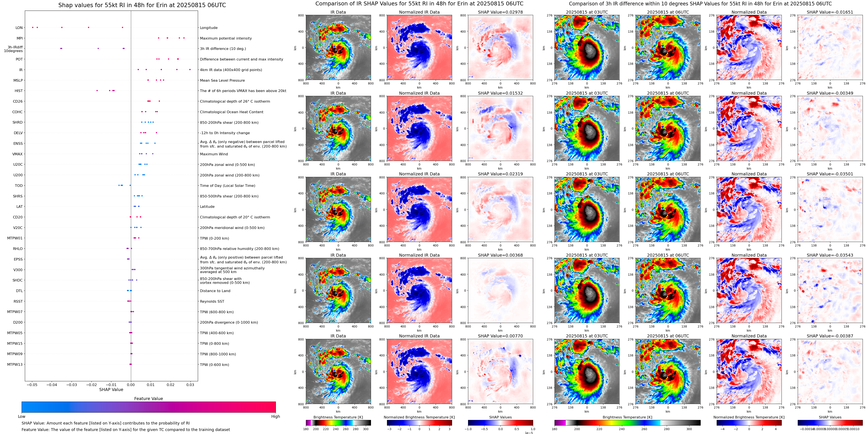Click the HIST row label
Viewport: 868px width, 434px height.
[19, 91]
